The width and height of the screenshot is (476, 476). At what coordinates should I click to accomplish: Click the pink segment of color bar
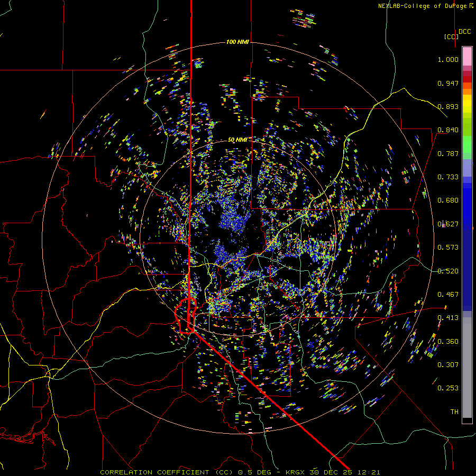[x=467, y=57]
